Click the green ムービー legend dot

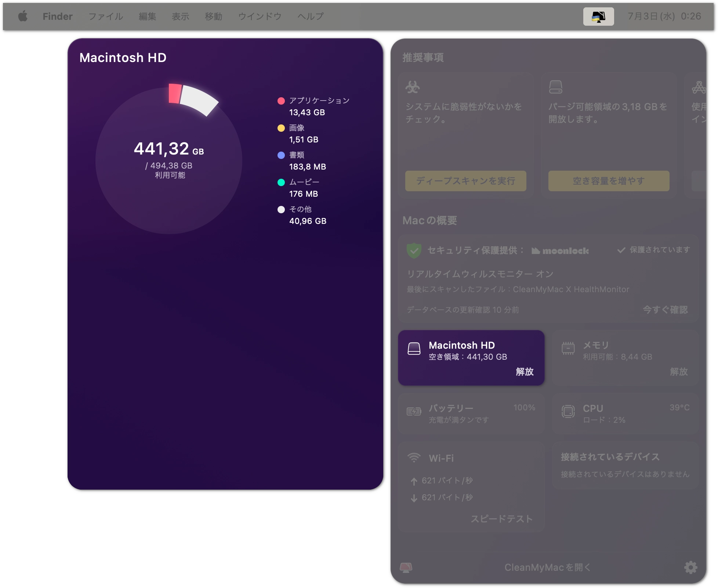click(281, 182)
